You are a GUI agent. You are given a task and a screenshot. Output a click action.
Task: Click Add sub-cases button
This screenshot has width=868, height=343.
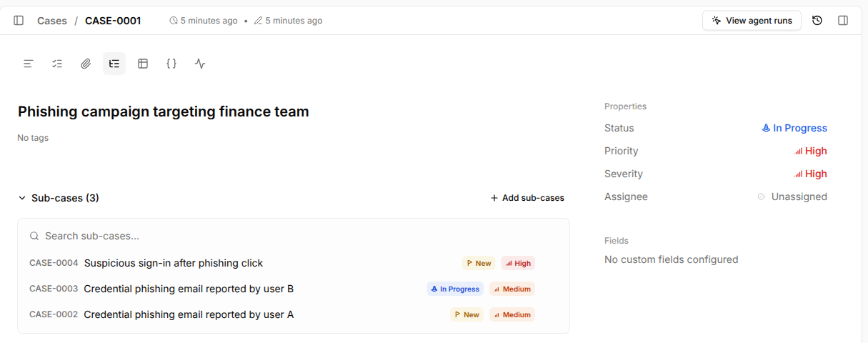pyautogui.click(x=527, y=198)
